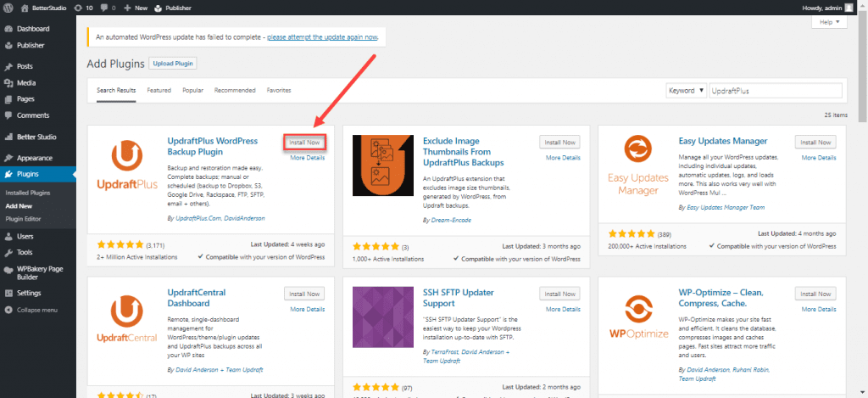The width and height of the screenshot is (868, 398).
Task: Open More Details for Easy Updates Manager
Action: [819, 158]
